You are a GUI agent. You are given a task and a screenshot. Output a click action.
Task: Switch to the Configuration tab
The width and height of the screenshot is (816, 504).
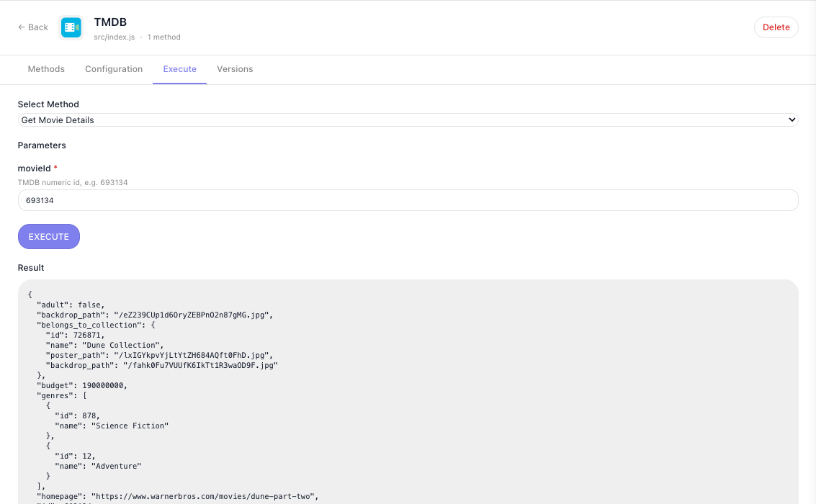pos(114,69)
